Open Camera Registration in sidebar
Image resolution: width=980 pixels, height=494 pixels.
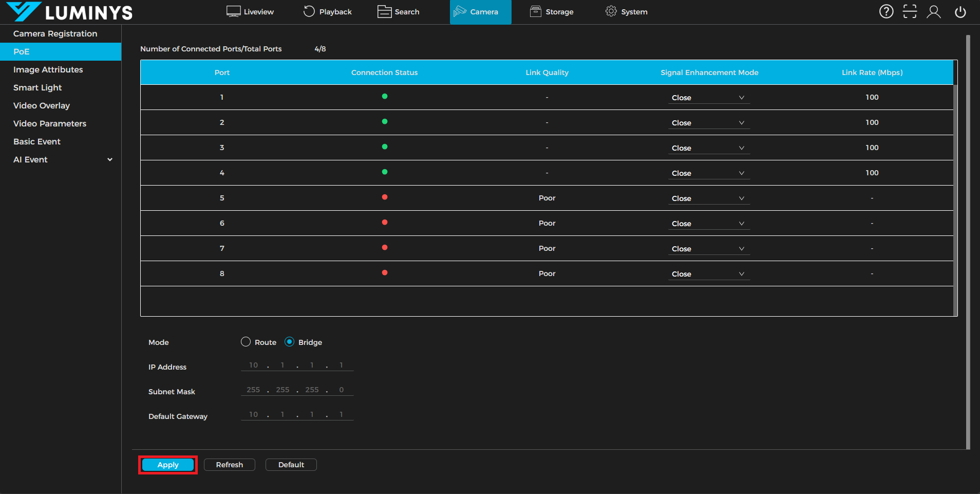pos(55,33)
